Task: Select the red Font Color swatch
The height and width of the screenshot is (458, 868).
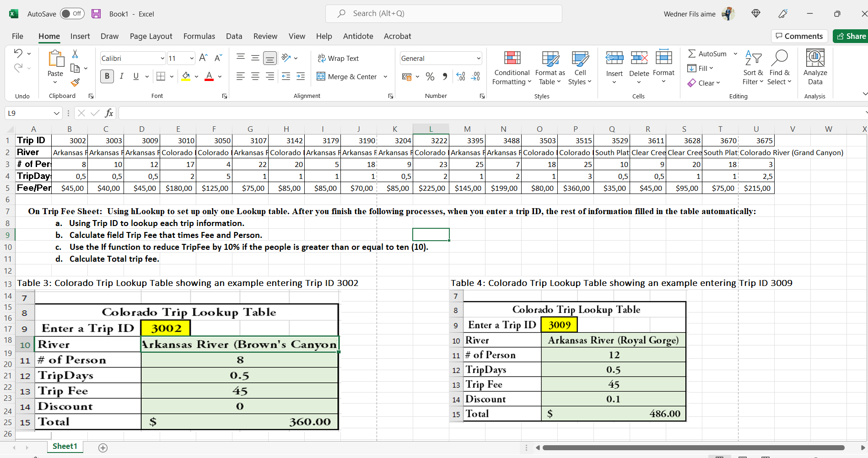Action: (x=209, y=80)
